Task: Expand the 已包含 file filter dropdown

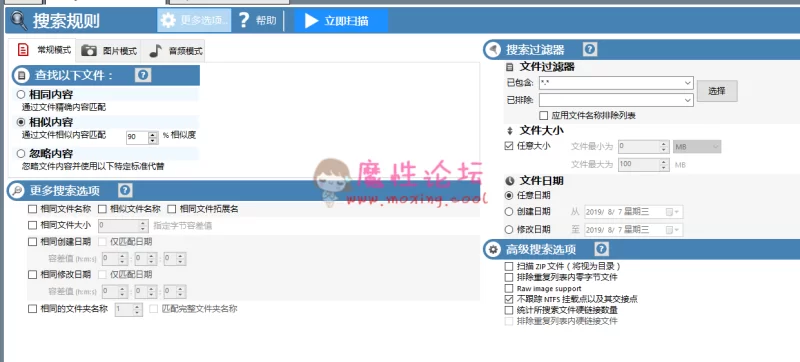Action: (x=687, y=83)
